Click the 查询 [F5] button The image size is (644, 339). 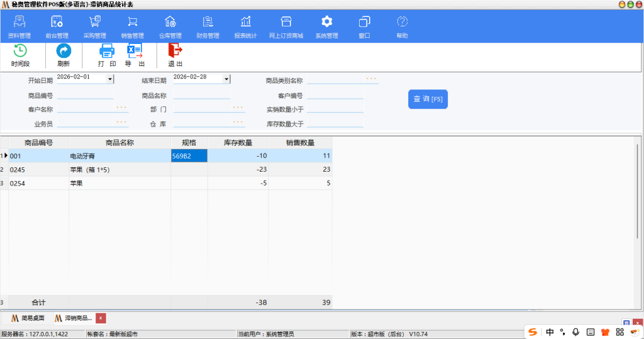tap(428, 99)
